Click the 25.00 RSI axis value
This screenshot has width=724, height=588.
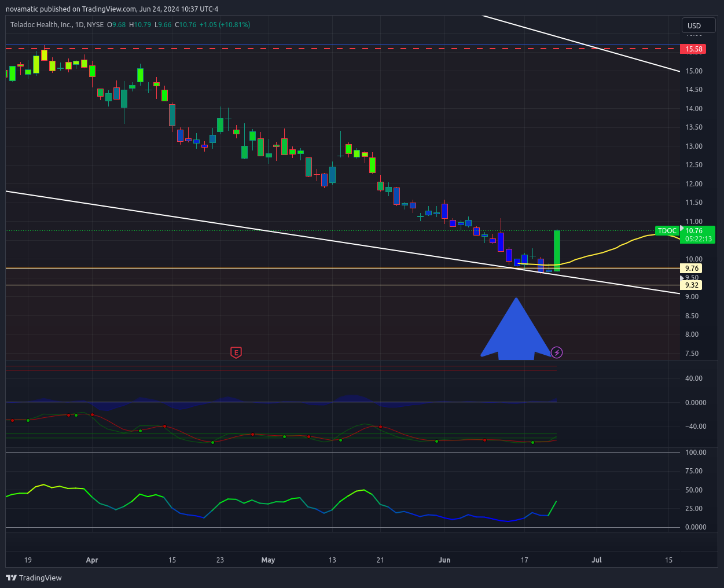click(x=694, y=509)
